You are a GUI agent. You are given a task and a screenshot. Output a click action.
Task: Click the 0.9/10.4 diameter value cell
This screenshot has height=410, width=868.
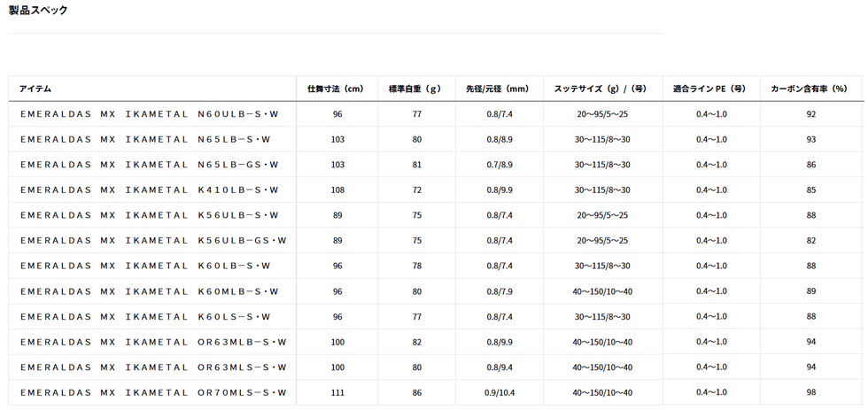tap(499, 392)
